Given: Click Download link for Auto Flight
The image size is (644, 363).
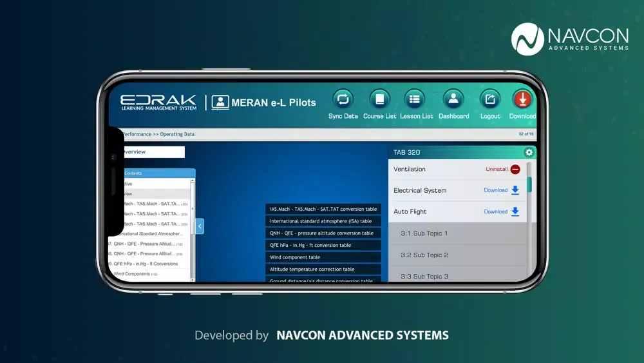Looking at the screenshot, I should coord(495,211).
